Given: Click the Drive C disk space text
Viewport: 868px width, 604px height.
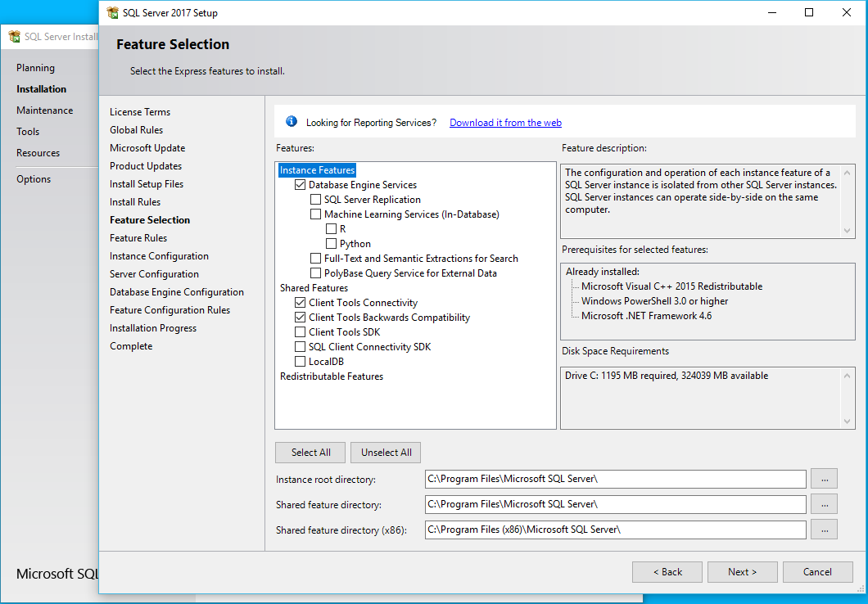Looking at the screenshot, I should [667, 376].
